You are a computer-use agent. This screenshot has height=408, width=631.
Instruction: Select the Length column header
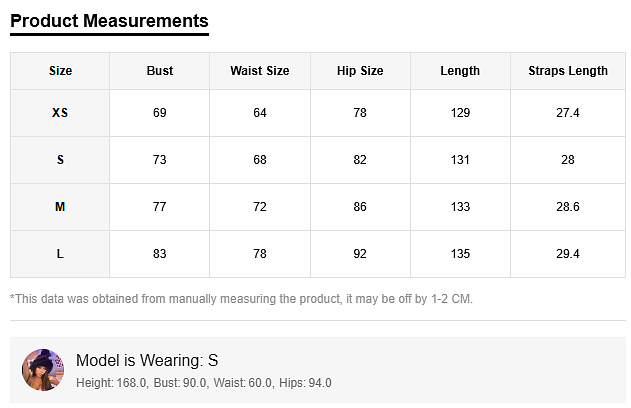(460, 71)
